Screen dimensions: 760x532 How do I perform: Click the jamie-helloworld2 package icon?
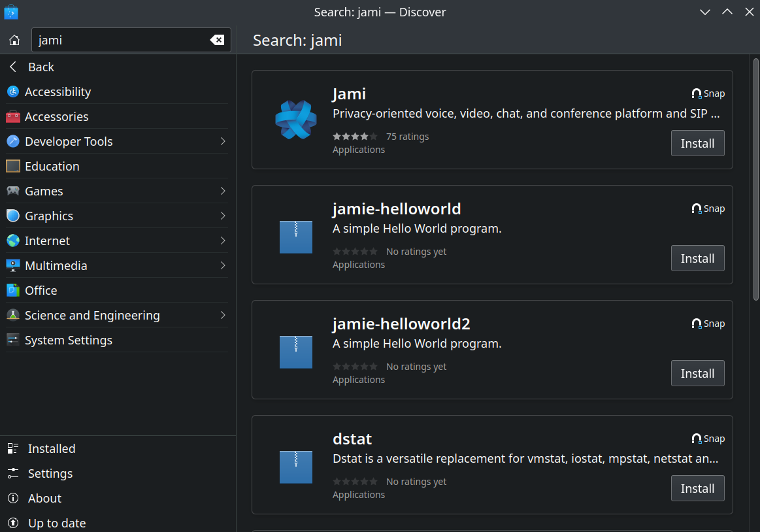[x=295, y=352]
